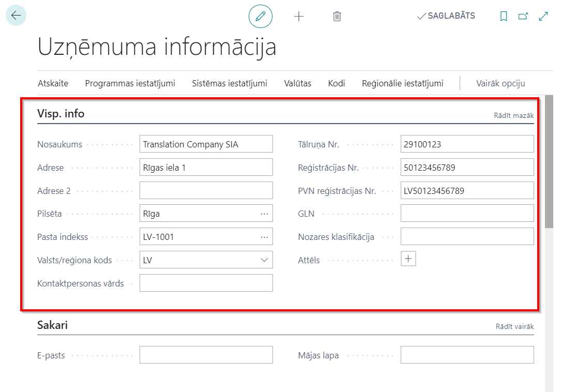Click the Kontaktpersonas vārds field
This screenshot has width=577, height=392.
[206, 283]
